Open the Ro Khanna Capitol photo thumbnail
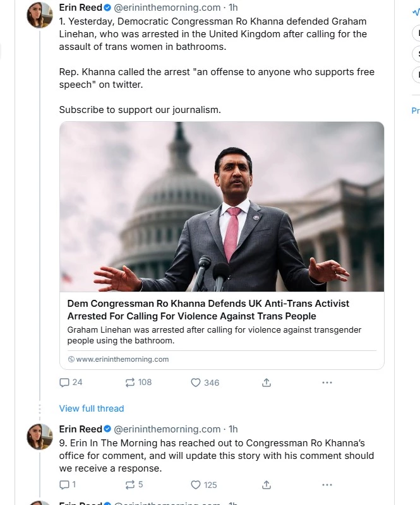Image resolution: width=420 pixels, height=505 pixels. tap(222, 206)
